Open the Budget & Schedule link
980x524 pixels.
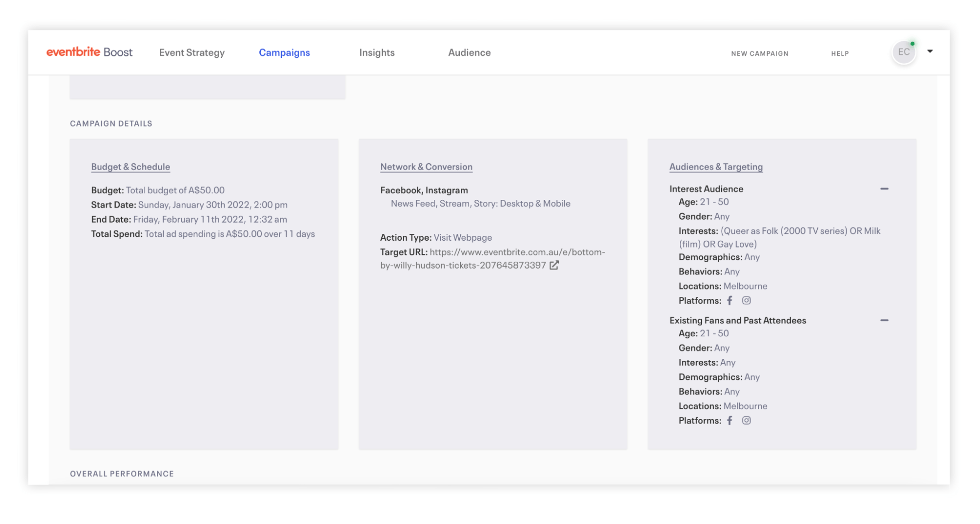[130, 167]
